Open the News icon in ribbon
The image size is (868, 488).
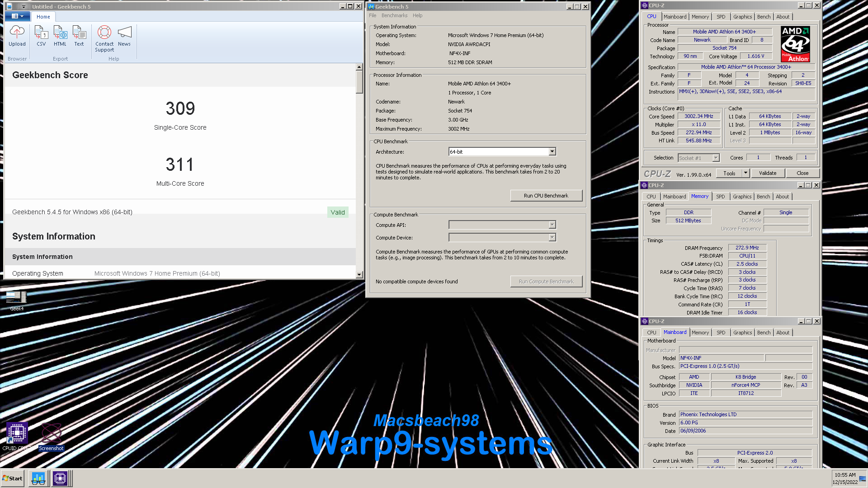[x=124, y=36]
